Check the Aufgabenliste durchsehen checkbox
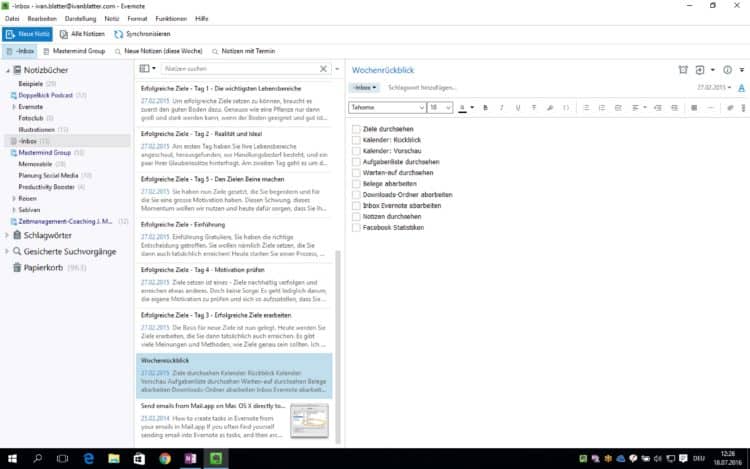Screen dimensions: 750x469 click(x=356, y=162)
